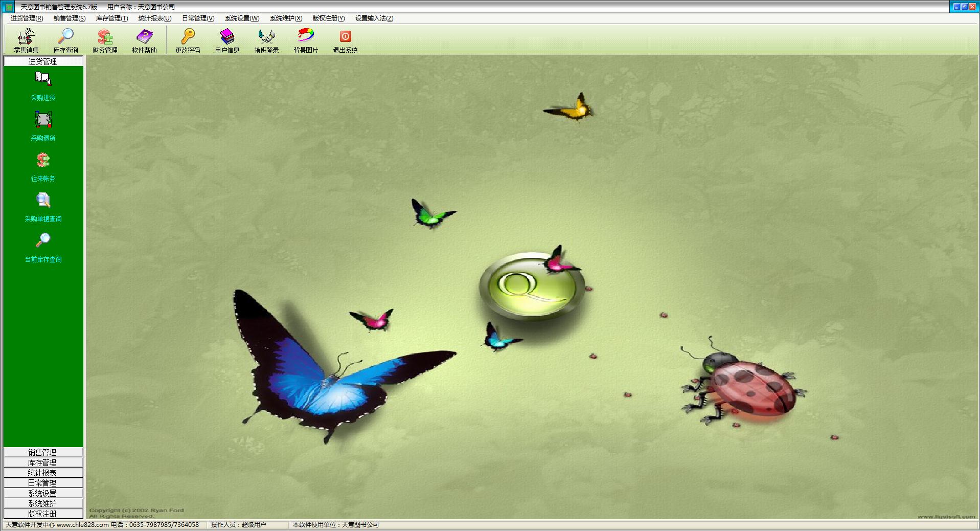Expand the 版权注册 sidebar section
The width and height of the screenshot is (980, 531).
(x=43, y=514)
